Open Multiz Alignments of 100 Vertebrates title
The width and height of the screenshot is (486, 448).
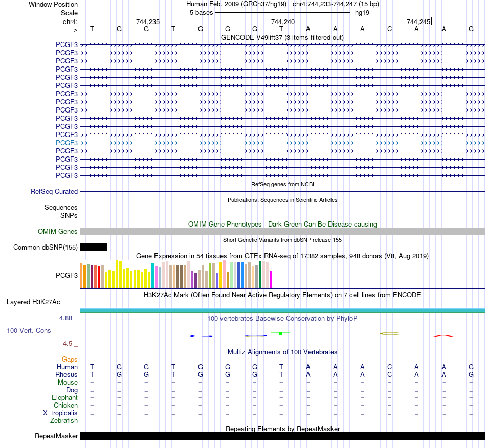[x=282, y=352]
